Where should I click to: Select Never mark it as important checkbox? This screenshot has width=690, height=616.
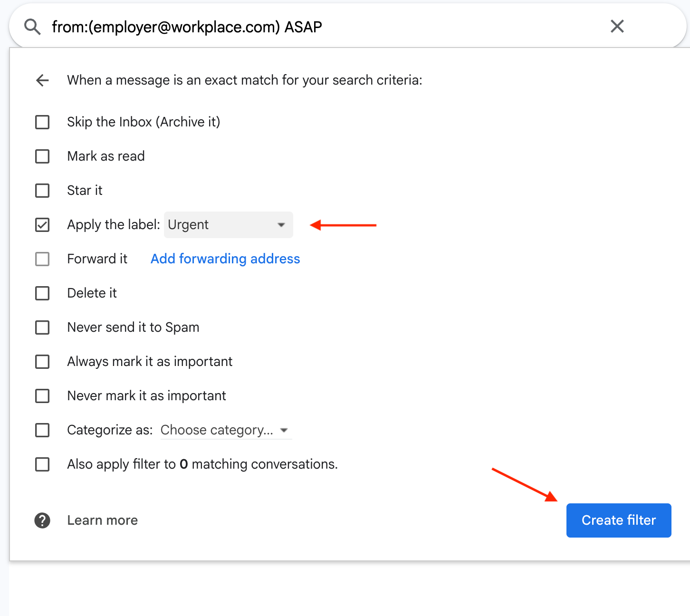point(42,396)
